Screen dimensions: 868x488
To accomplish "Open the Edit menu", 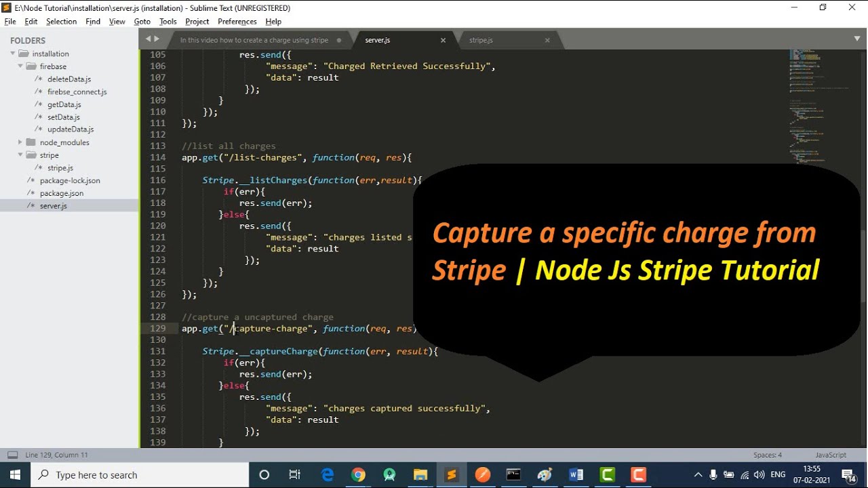I will [x=31, y=22].
